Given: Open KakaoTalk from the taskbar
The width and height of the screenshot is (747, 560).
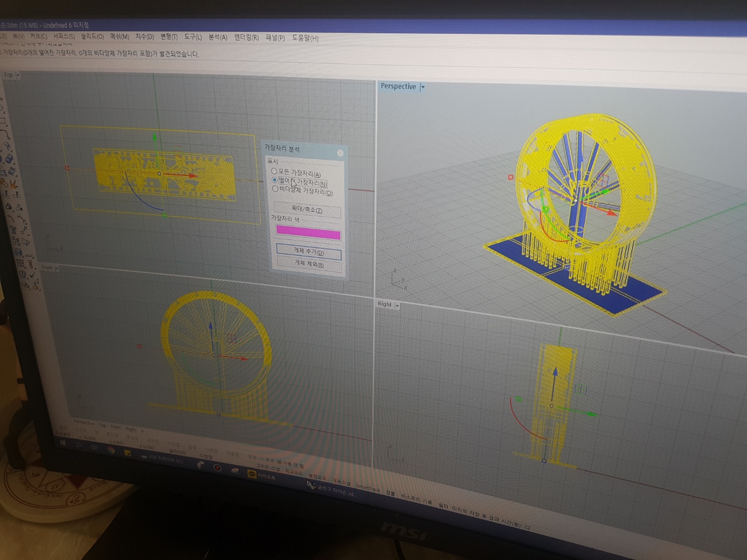Looking at the screenshot, I should tap(253, 473).
